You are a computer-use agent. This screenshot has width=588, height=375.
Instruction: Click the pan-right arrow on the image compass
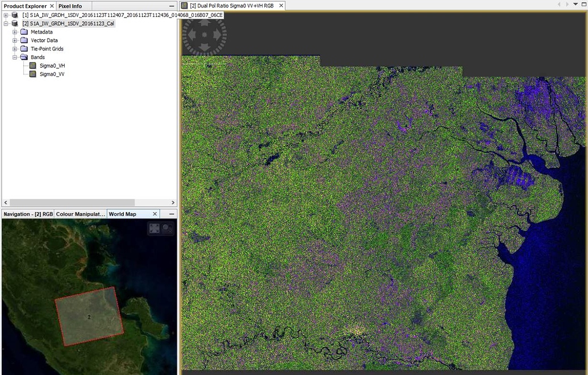pos(216,34)
